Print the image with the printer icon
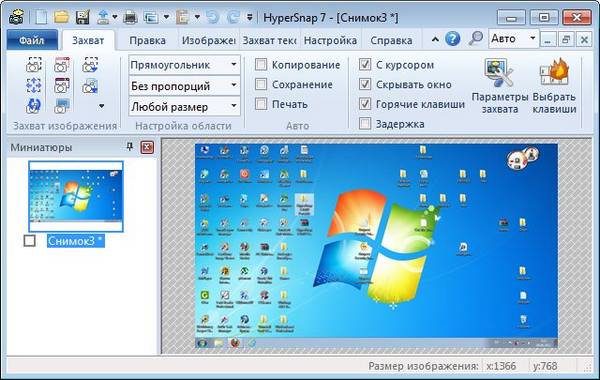 [130, 17]
